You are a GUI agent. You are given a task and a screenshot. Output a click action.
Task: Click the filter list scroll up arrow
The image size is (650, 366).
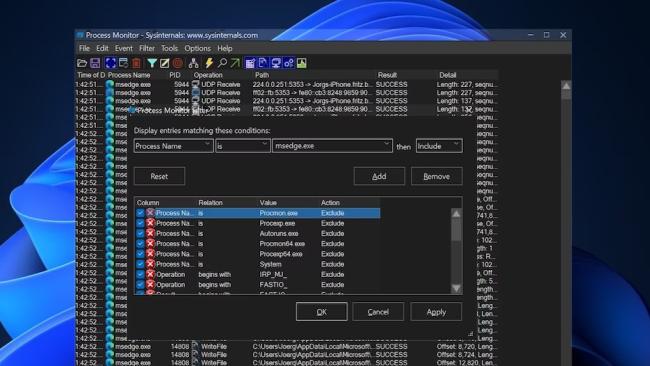[456, 214]
